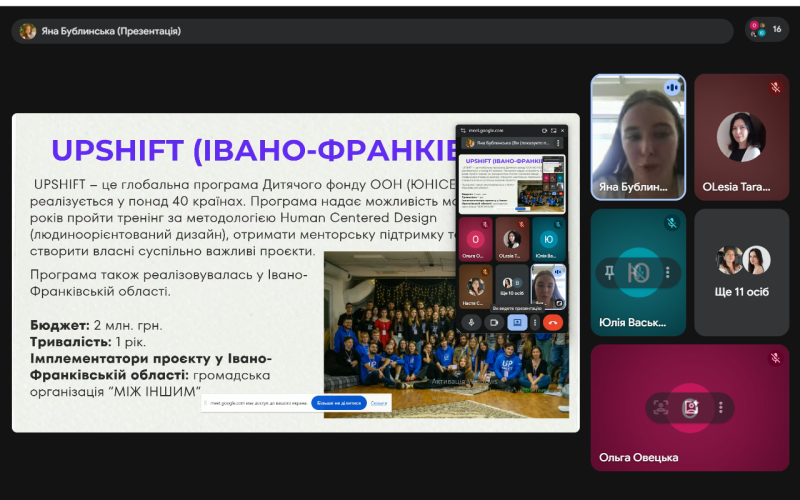Select the UPSHIFT (ІВАНО-ФРАНКІВ slide title
The image size is (800, 500).
[x=254, y=150]
